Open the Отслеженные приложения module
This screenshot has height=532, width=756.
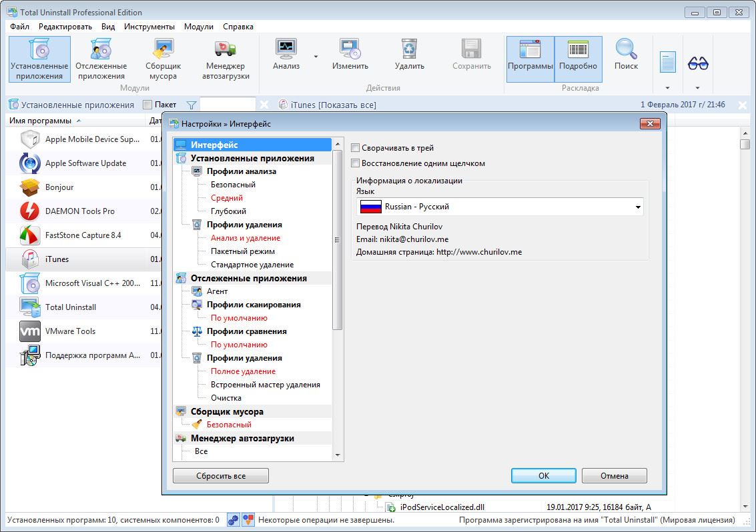(x=101, y=59)
